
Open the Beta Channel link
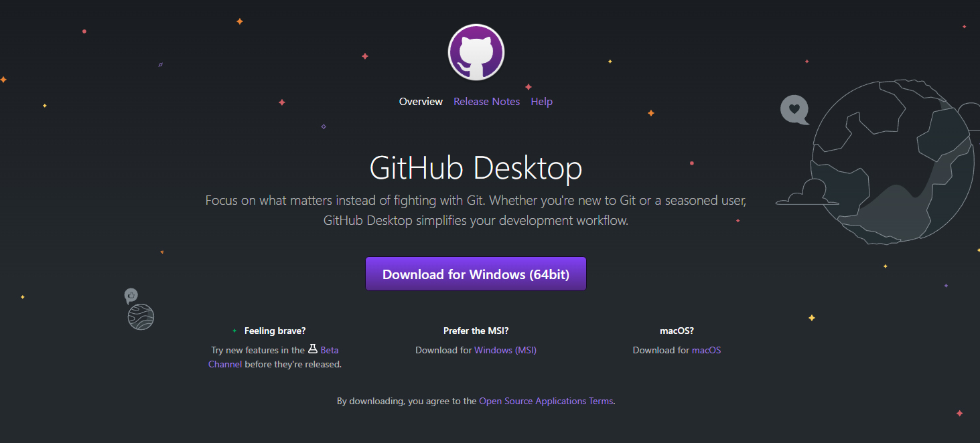tap(330, 350)
